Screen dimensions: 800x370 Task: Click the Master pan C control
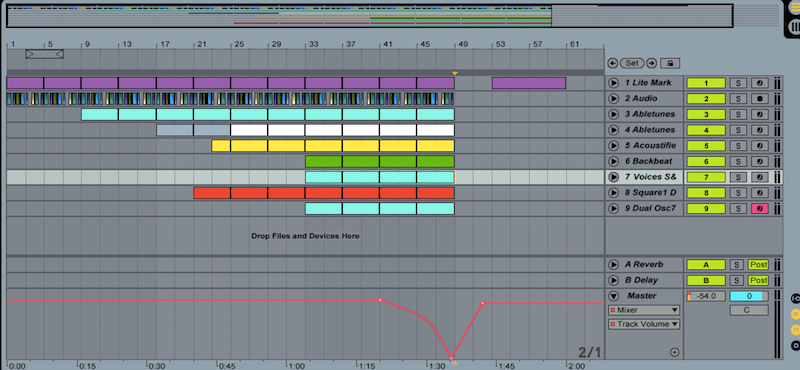[749, 310]
